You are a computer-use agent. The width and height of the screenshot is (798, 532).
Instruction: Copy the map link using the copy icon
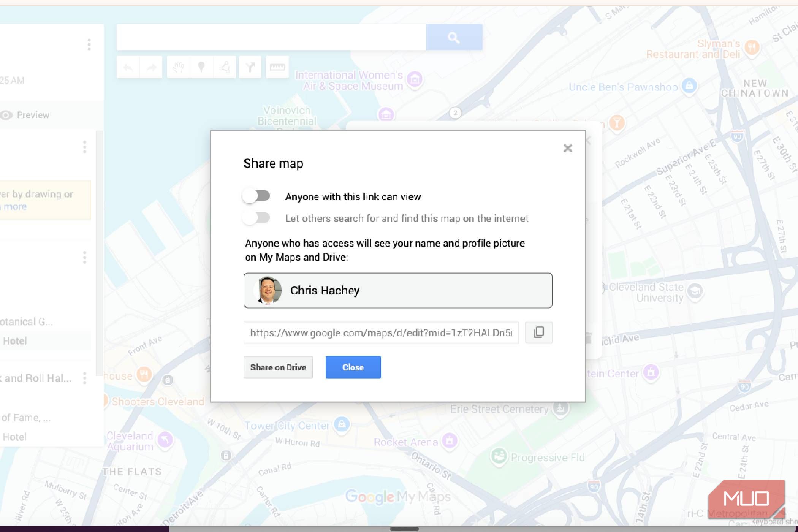(x=538, y=332)
